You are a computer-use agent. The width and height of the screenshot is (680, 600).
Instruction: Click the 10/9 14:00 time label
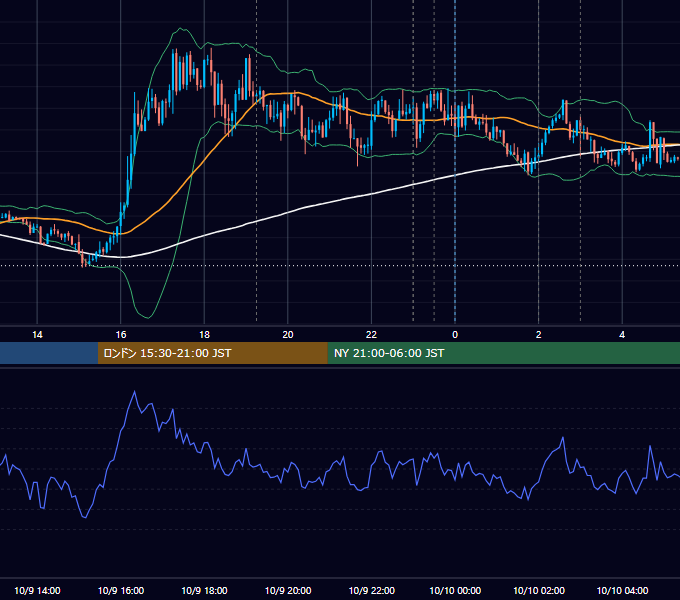pyautogui.click(x=37, y=590)
